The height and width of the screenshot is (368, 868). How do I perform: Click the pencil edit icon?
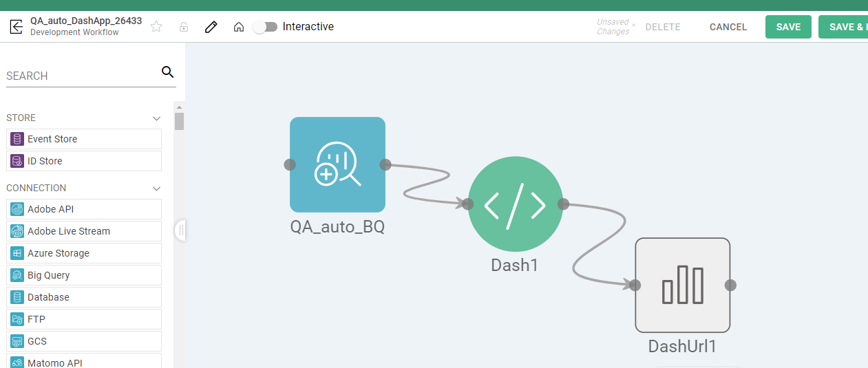pos(211,27)
